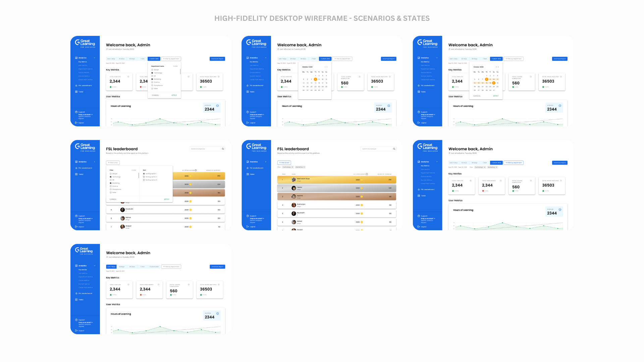Viewport: 644px width, 362px height.
Task: Click GL coins info icon above Meenakshi's row
Action: click(367, 174)
